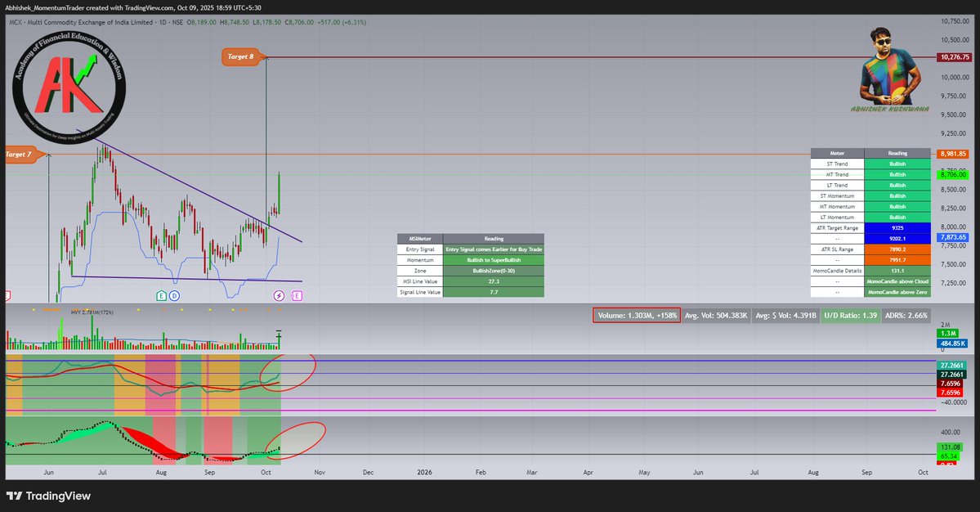
Task: Click the -40.0000 oscillator axis label
Action: [x=954, y=402]
